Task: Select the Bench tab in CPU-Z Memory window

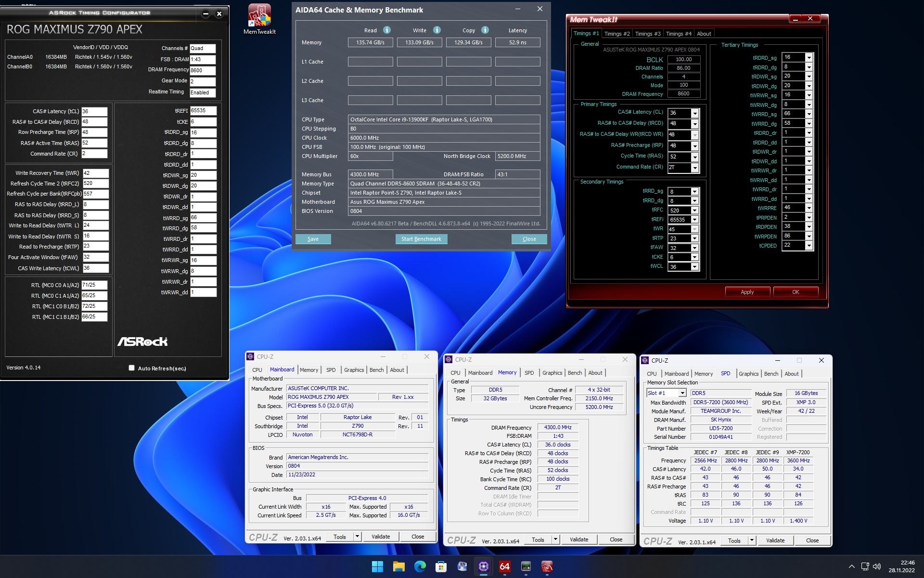Action: (575, 373)
